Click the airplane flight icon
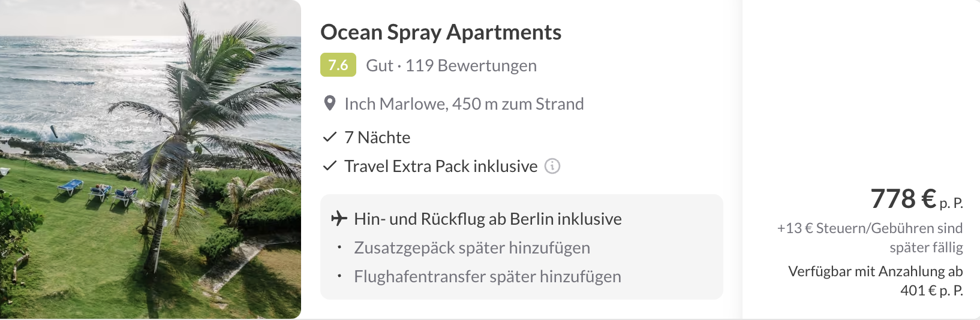Image resolution: width=980 pixels, height=320 pixels. pos(339,219)
